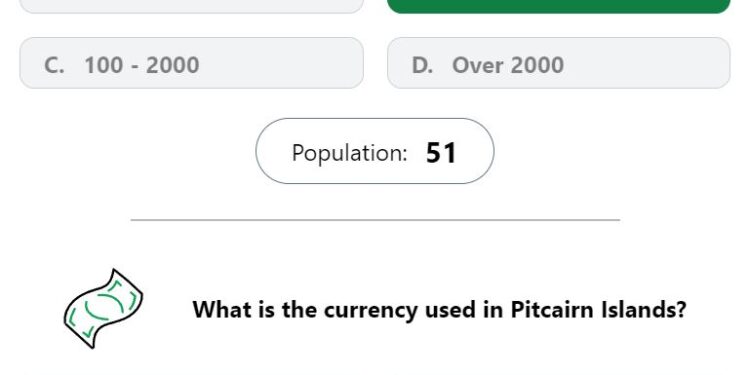Click the "Population:" label text
Image resolution: width=750 pixels, height=375 pixels.
(349, 153)
